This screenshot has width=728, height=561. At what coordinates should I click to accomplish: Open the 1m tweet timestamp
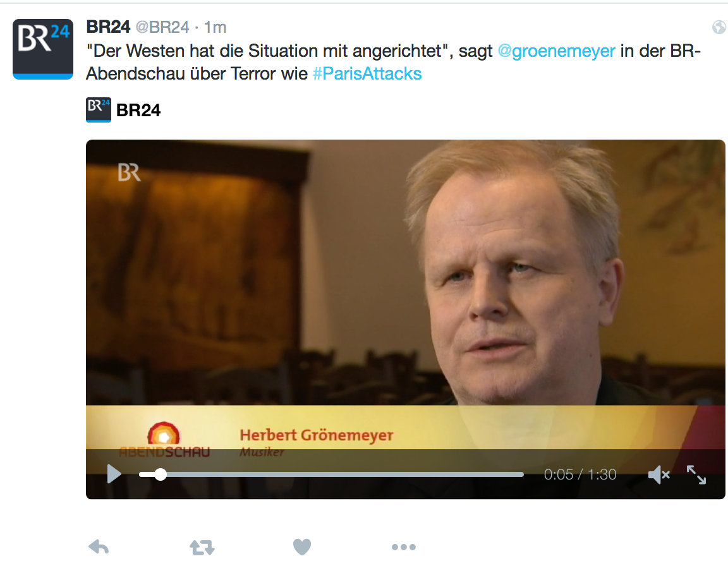coord(215,27)
